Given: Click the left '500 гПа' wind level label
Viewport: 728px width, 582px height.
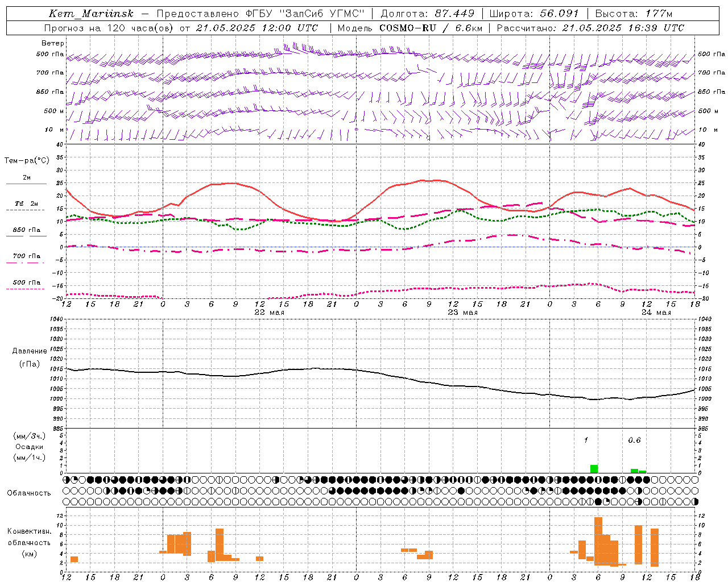Looking at the screenshot, I should [50, 55].
